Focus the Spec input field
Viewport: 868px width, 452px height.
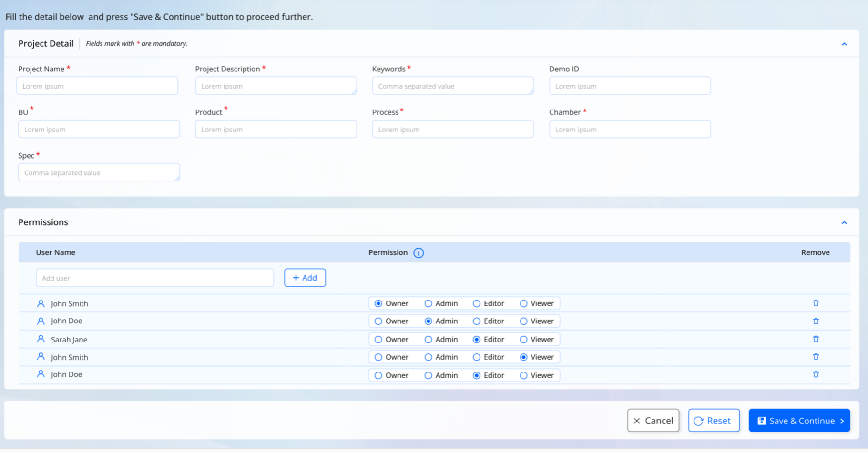click(99, 172)
